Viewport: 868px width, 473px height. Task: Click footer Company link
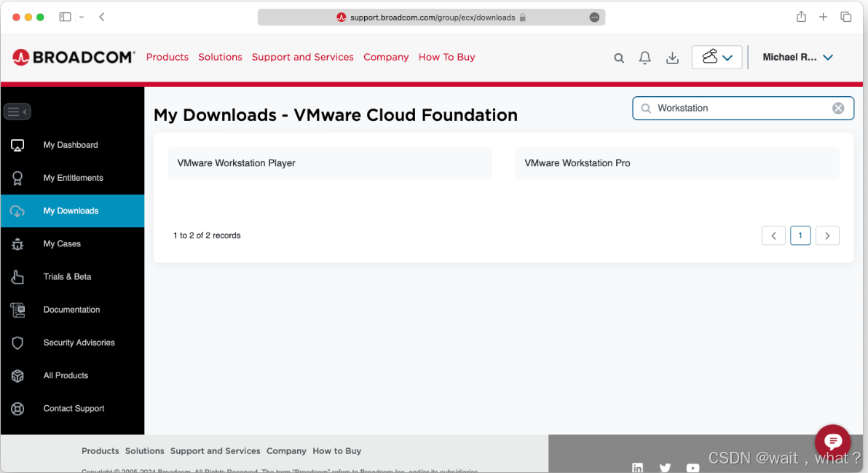tap(286, 451)
